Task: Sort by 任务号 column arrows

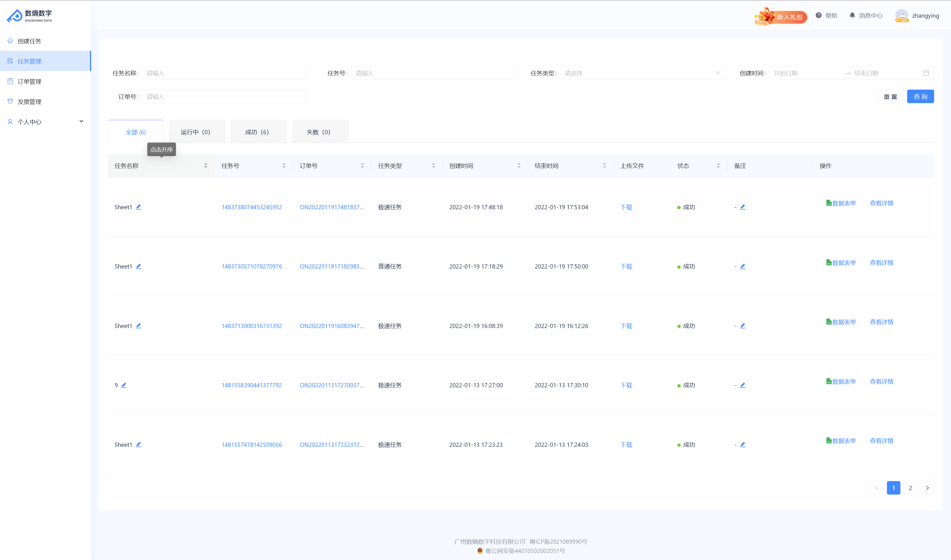Action: coord(284,166)
